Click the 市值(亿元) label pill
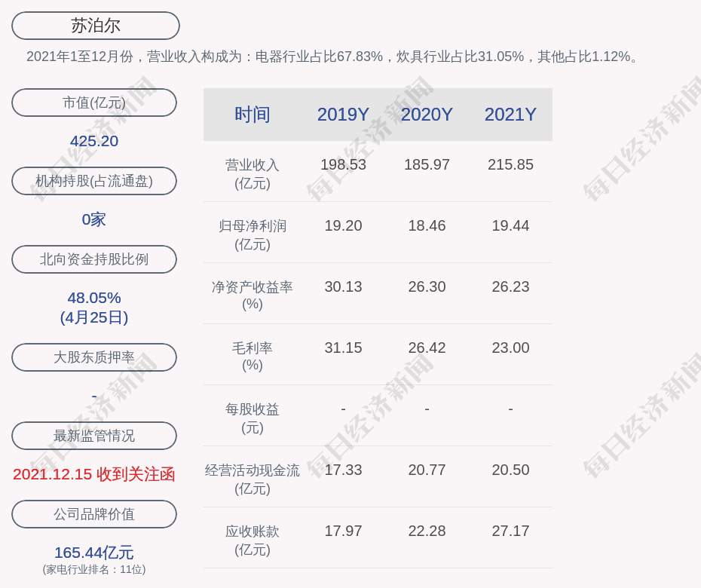This screenshot has width=701, height=588. [x=94, y=103]
